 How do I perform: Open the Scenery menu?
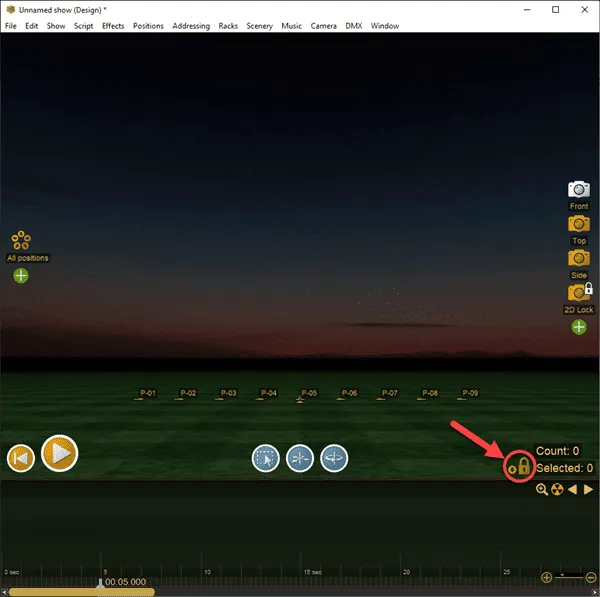pos(259,25)
